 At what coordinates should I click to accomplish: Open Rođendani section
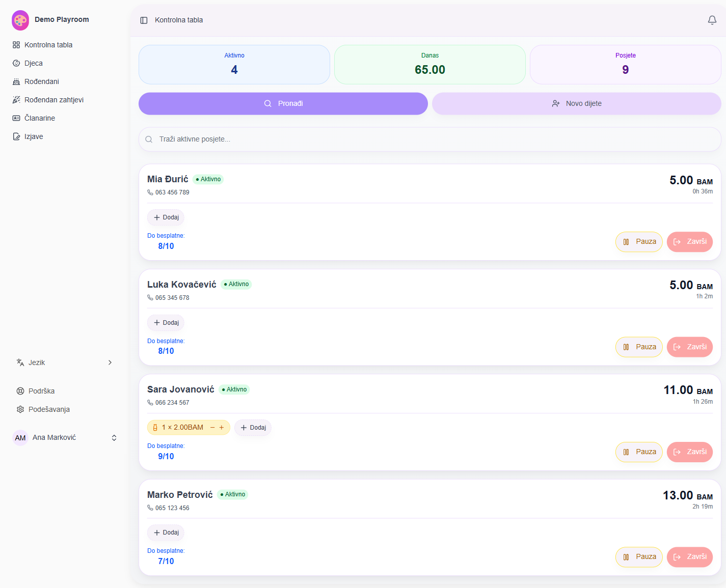coord(65,81)
